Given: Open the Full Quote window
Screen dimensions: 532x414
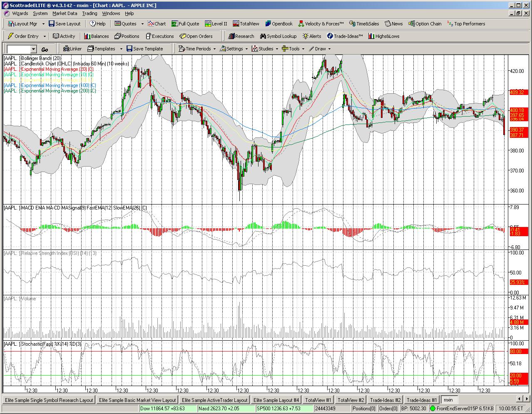Looking at the screenshot, I should coord(186,24).
